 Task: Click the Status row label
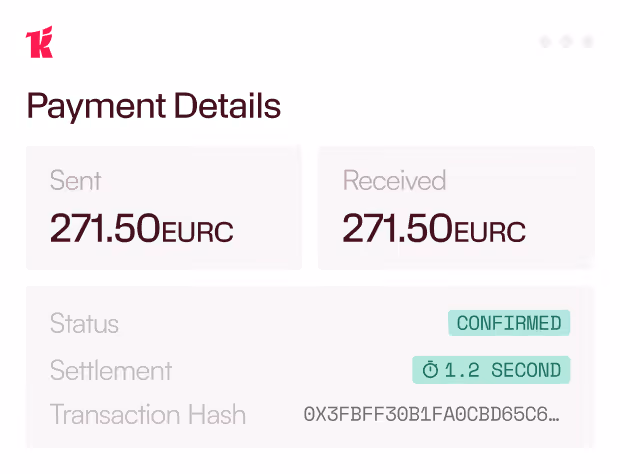(x=84, y=323)
